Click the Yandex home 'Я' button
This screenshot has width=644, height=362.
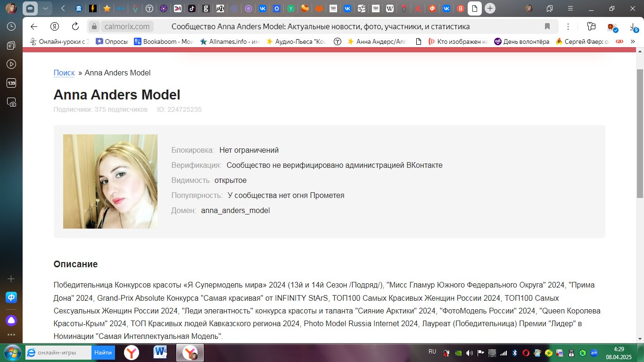point(55,26)
